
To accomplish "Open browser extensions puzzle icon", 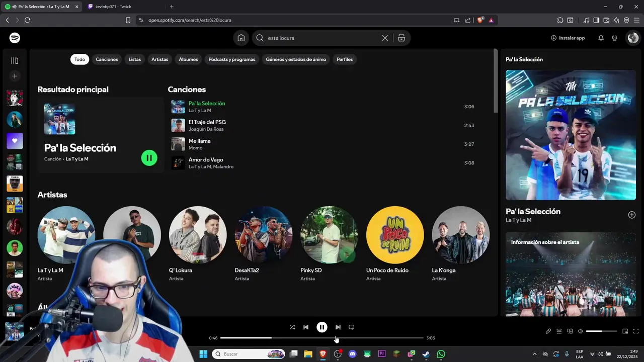I will (x=560, y=20).
